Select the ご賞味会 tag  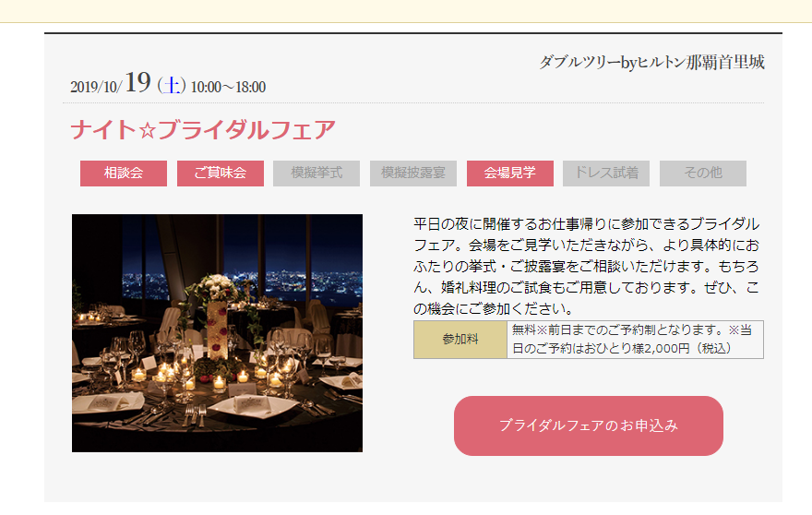221,173
